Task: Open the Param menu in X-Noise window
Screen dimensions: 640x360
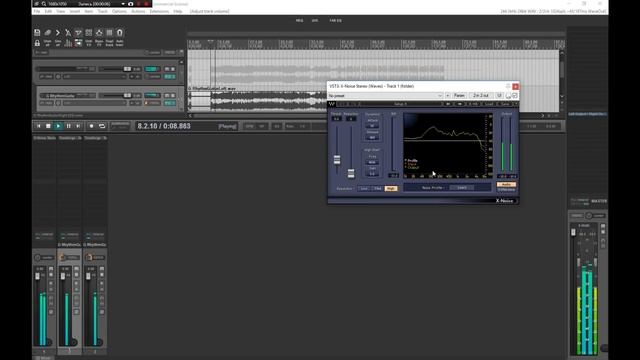Action: coord(459,96)
